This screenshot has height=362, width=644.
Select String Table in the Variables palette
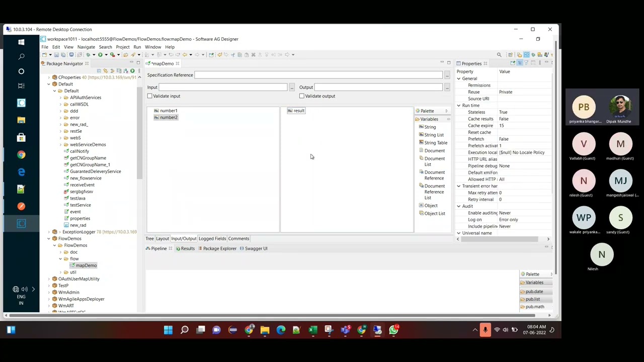click(433, 143)
